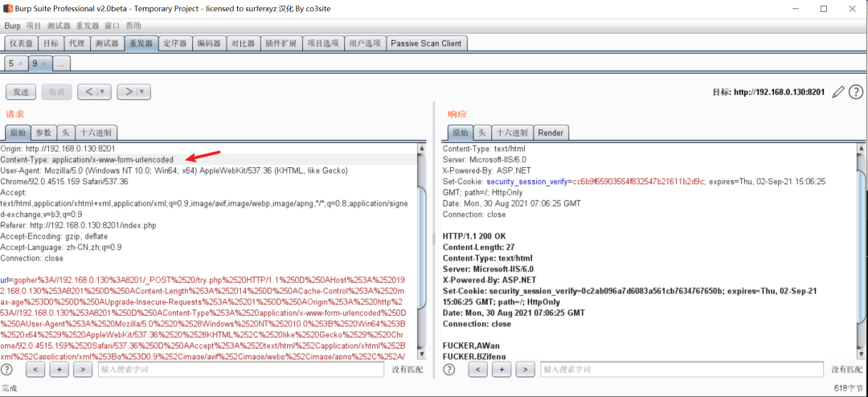Open the 重发器 menu in menu bar
This screenshot has width=868, height=397.
pyautogui.click(x=88, y=26)
